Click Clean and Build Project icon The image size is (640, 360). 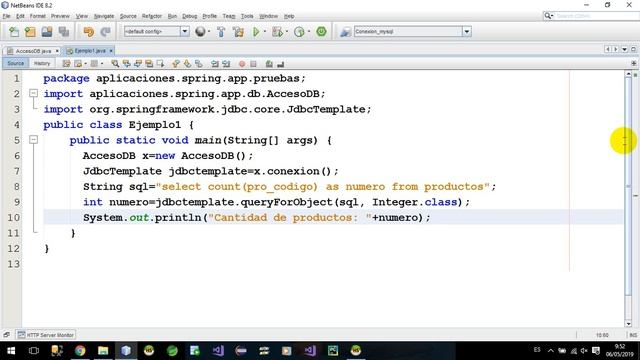(238, 31)
